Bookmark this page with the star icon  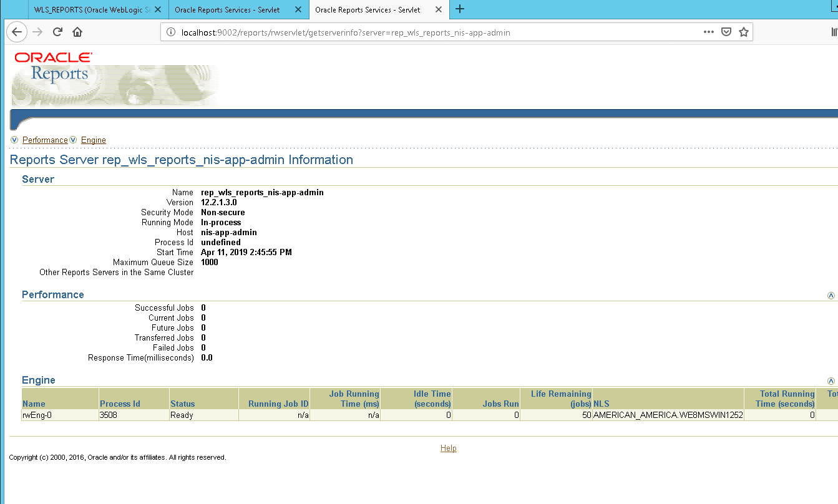coord(743,32)
